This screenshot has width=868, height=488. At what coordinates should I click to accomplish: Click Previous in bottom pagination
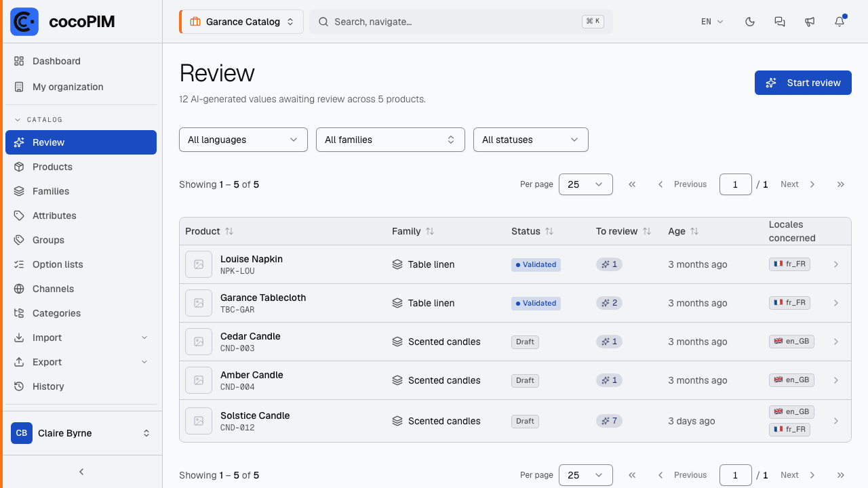pyautogui.click(x=682, y=475)
